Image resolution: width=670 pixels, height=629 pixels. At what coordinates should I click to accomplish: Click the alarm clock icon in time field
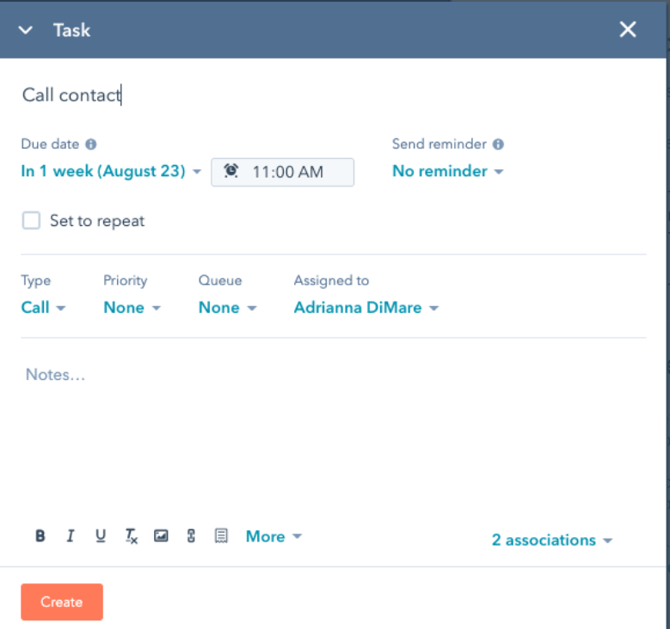pos(231,171)
